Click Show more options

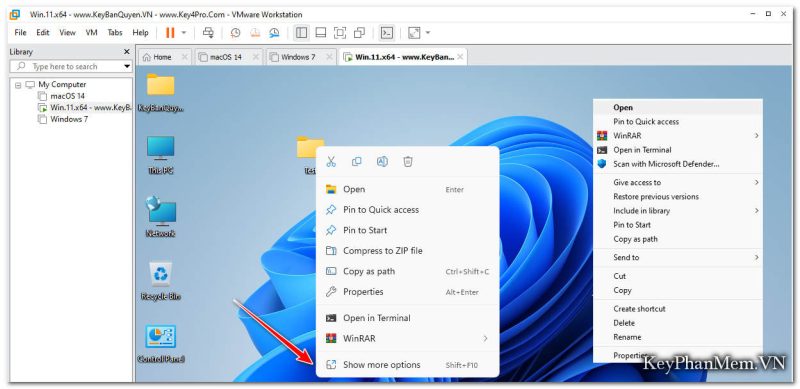click(x=407, y=365)
